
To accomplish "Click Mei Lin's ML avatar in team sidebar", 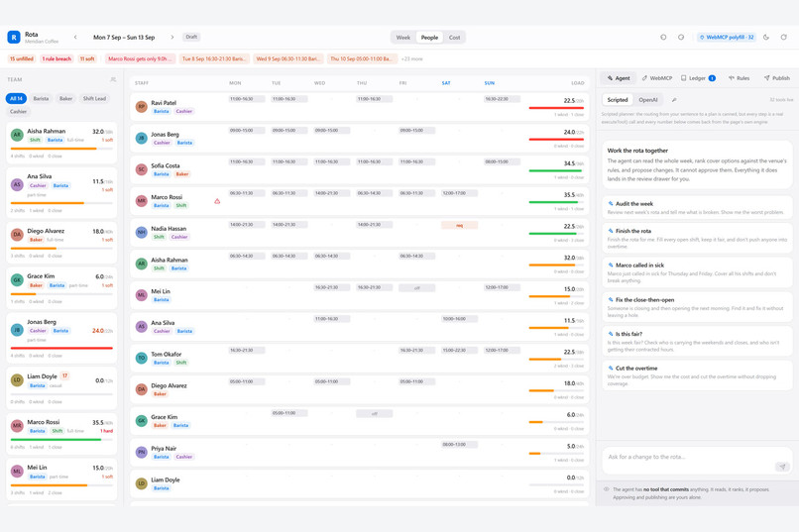I will point(17,471).
